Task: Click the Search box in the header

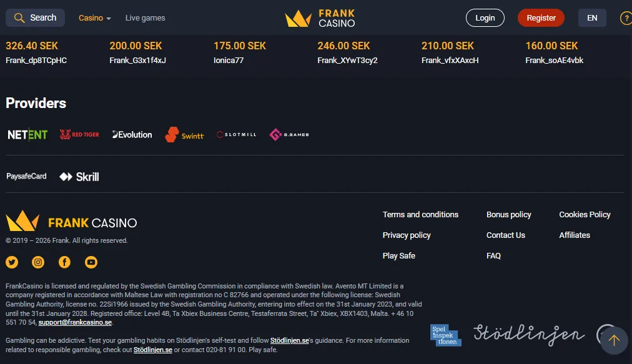Action: point(35,17)
